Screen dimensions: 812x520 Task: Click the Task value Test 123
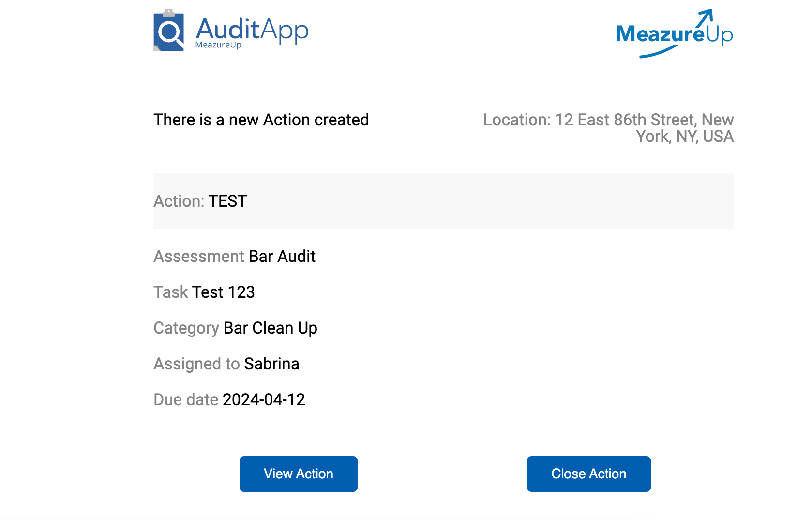[x=224, y=292]
